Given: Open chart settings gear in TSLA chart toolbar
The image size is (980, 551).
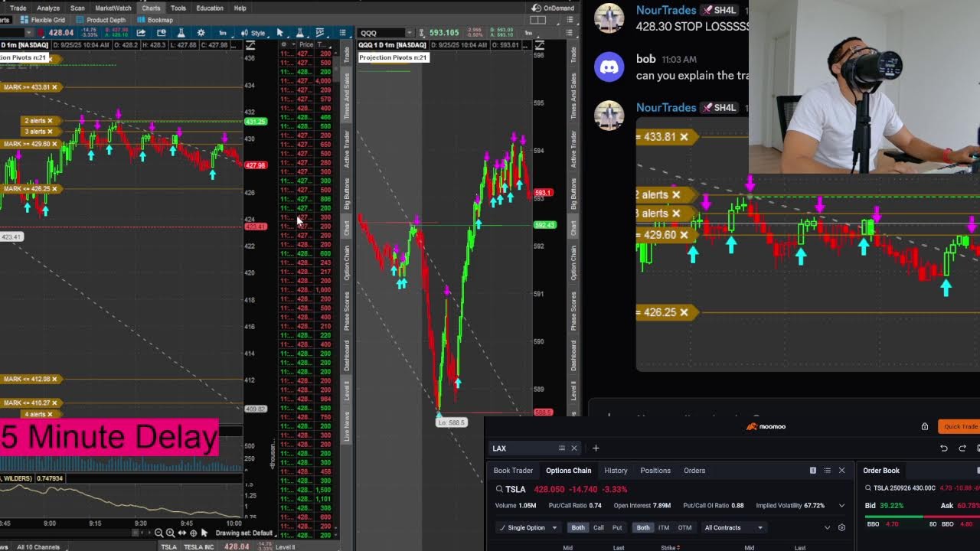Looking at the screenshot, I should pyautogui.click(x=201, y=33).
